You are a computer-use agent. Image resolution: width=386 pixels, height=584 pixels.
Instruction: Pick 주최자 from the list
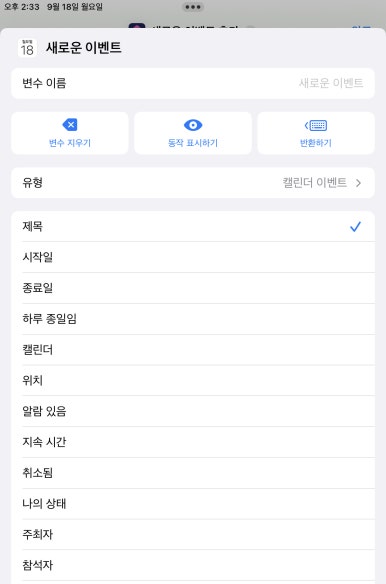[193, 534]
